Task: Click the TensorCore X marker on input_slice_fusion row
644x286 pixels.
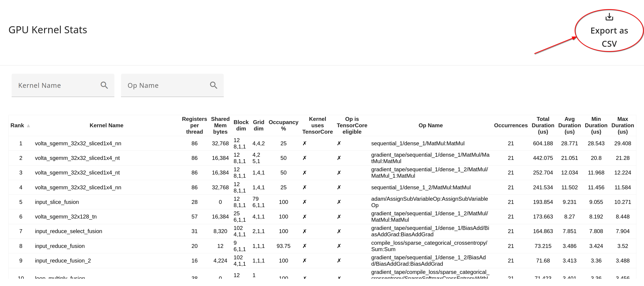Action: pyautogui.click(x=305, y=202)
